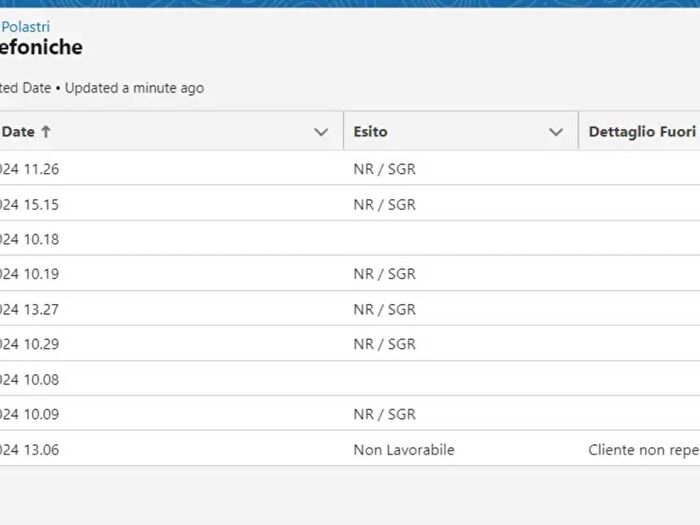
Task: Click NR / SGR in the 13.27 row
Action: coord(384,309)
